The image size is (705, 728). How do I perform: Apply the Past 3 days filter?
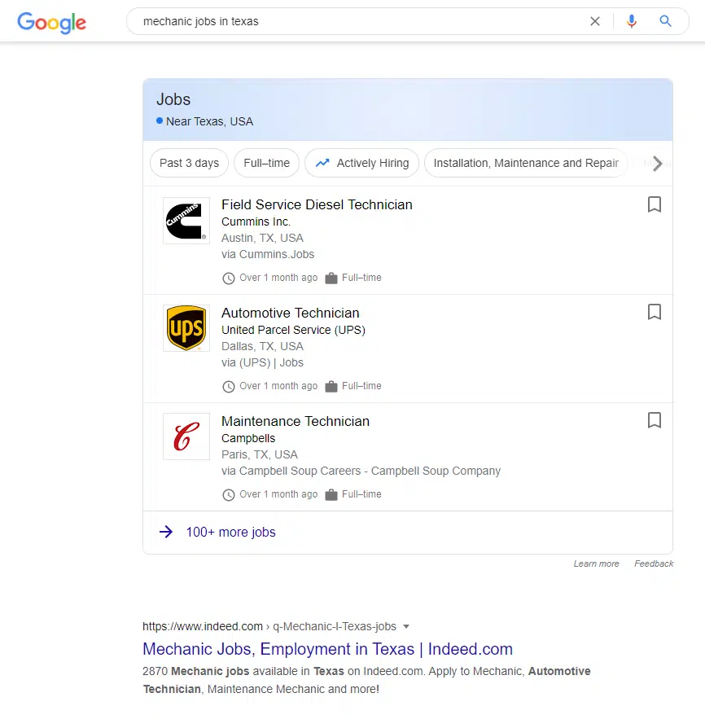point(190,163)
